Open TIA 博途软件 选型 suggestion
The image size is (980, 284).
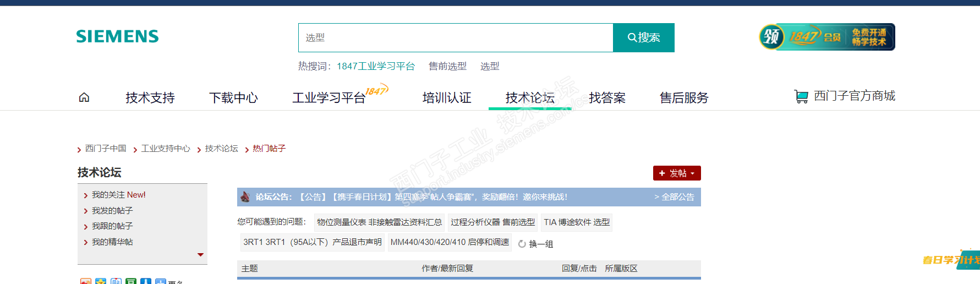click(x=577, y=222)
